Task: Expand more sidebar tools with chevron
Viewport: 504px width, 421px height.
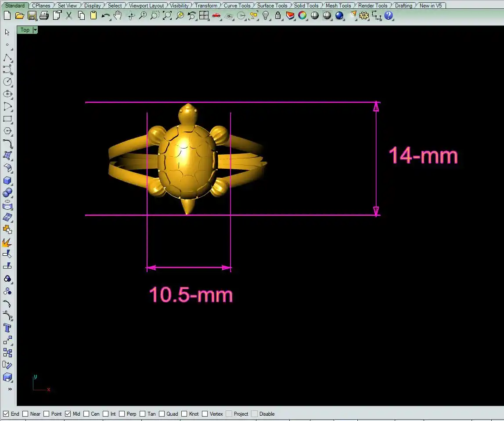Action: [x=10, y=389]
